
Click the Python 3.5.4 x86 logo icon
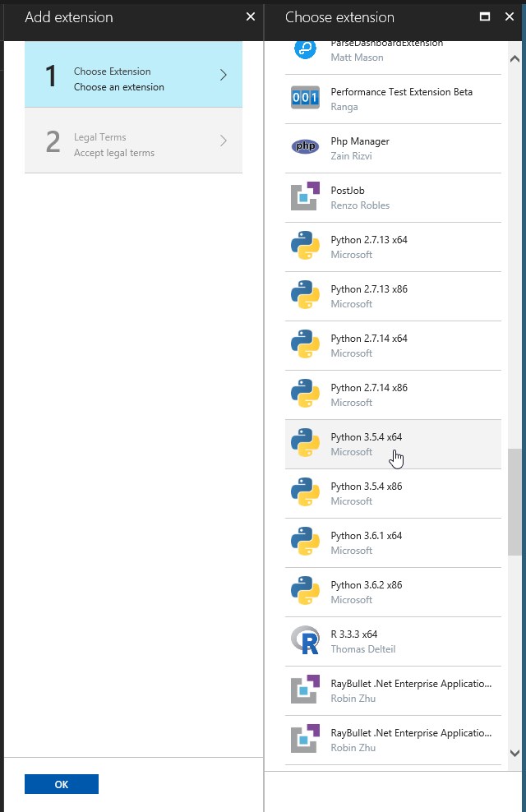click(x=305, y=491)
